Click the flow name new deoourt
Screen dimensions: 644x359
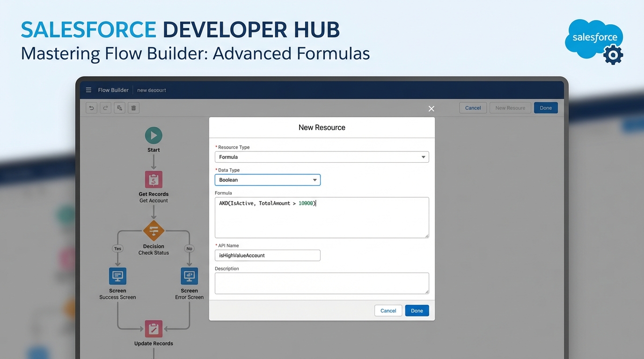(x=151, y=90)
